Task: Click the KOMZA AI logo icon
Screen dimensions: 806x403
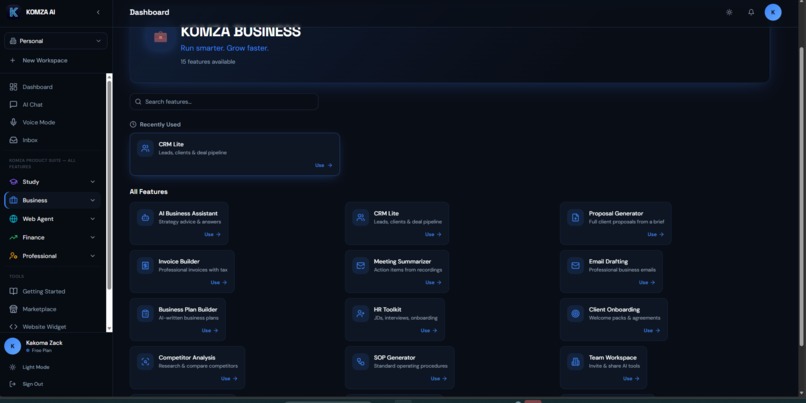Action: pos(13,12)
